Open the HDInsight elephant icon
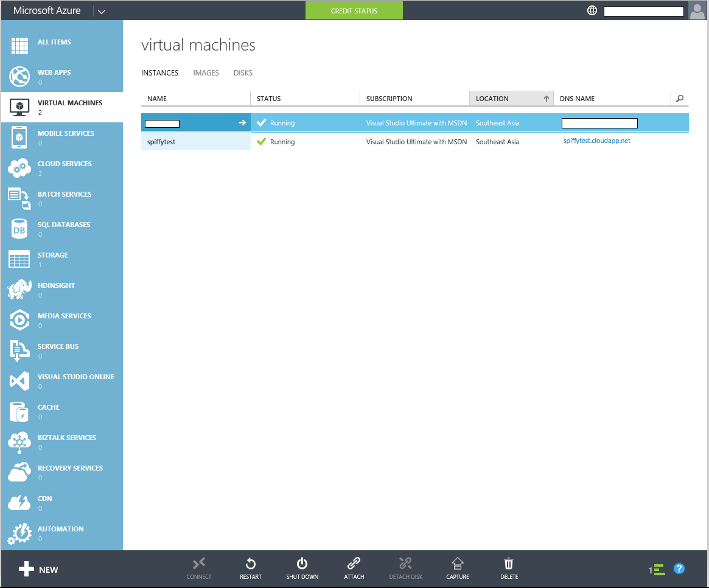 coord(19,290)
